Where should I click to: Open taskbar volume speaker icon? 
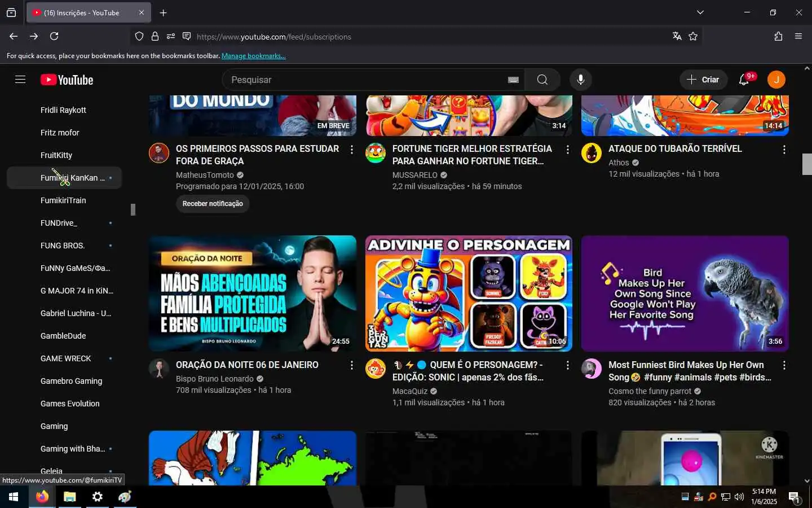point(739,497)
